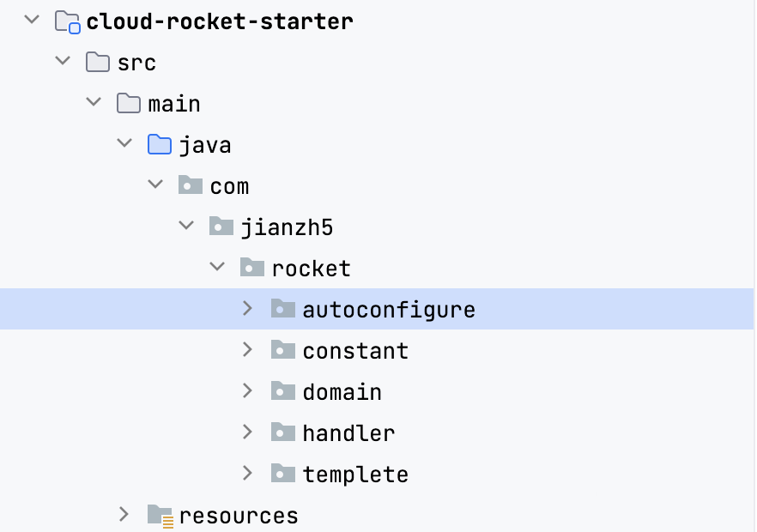Select the handler package in the tree
This screenshot has height=532, width=757.
pyautogui.click(x=348, y=432)
